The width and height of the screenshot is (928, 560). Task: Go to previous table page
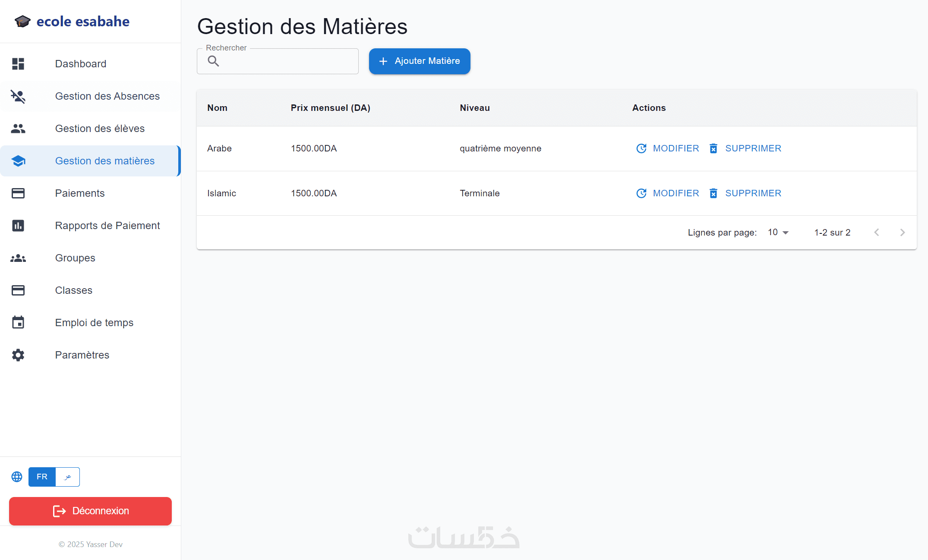[x=877, y=233]
